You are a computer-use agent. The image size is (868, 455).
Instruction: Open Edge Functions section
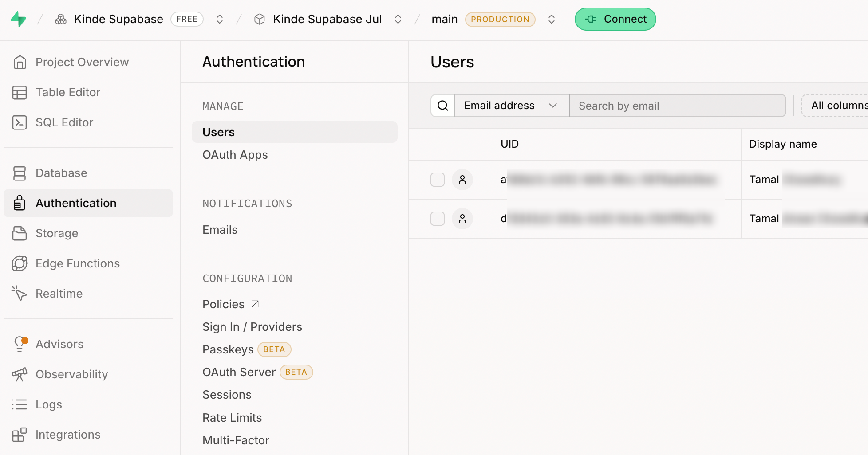(x=88, y=263)
